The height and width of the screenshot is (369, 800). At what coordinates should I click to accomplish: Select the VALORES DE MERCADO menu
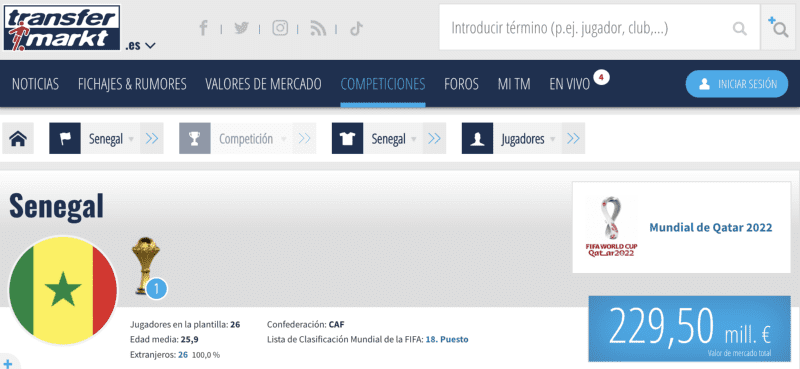[x=263, y=84]
